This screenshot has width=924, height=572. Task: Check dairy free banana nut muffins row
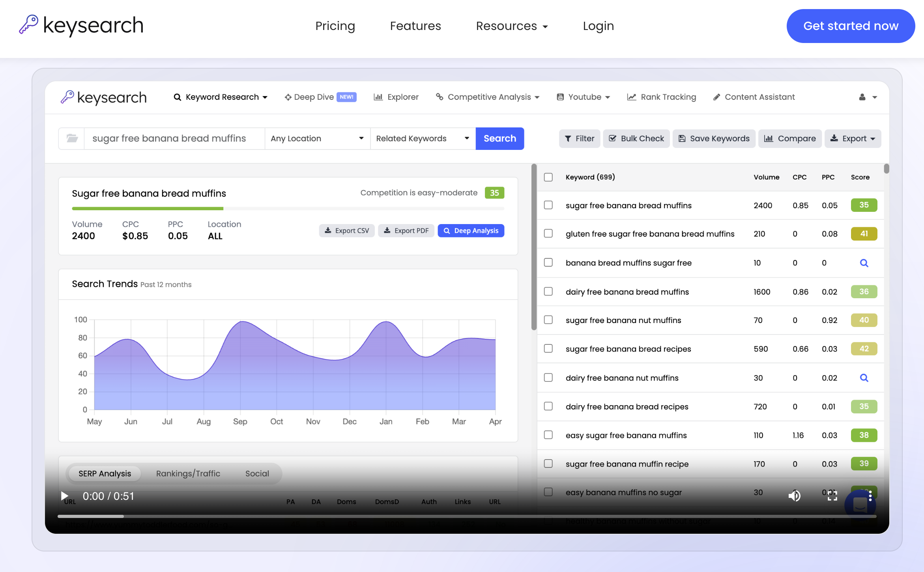[x=548, y=378]
